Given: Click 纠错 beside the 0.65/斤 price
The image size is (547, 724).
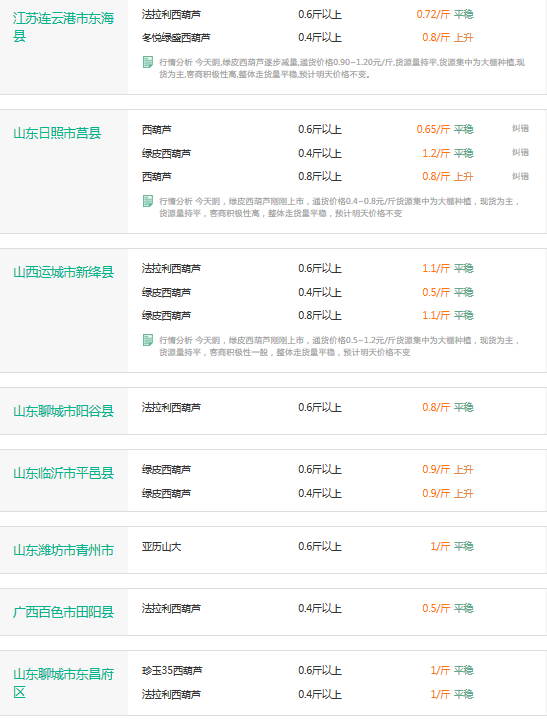Looking at the screenshot, I should coord(520,128).
